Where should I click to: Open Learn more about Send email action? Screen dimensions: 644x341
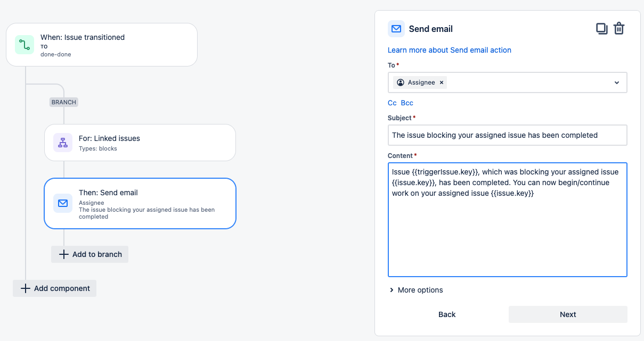[450, 50]
